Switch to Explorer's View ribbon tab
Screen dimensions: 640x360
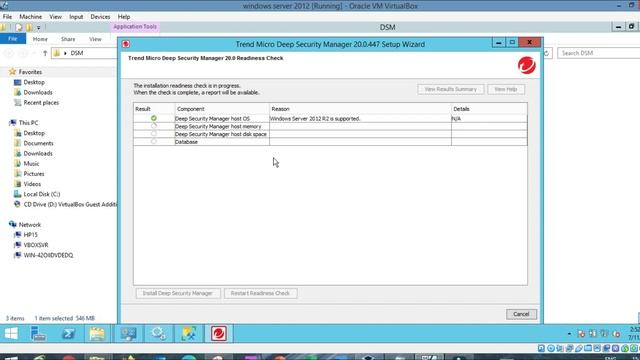coord(95,39)
